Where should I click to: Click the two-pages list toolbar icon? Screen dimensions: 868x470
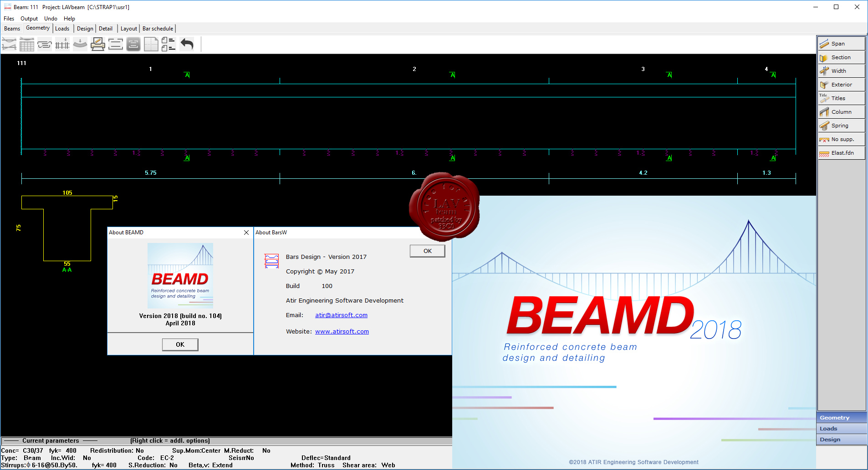pos(168,44)
